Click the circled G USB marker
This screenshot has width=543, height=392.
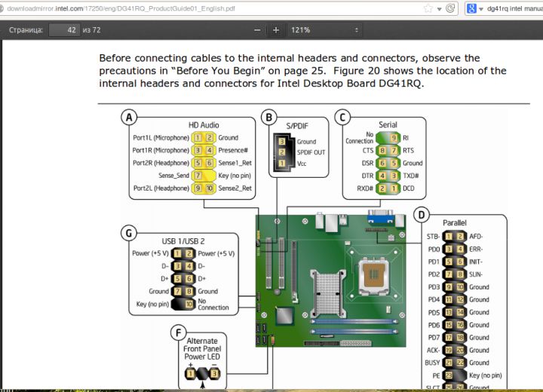[130, 233]
